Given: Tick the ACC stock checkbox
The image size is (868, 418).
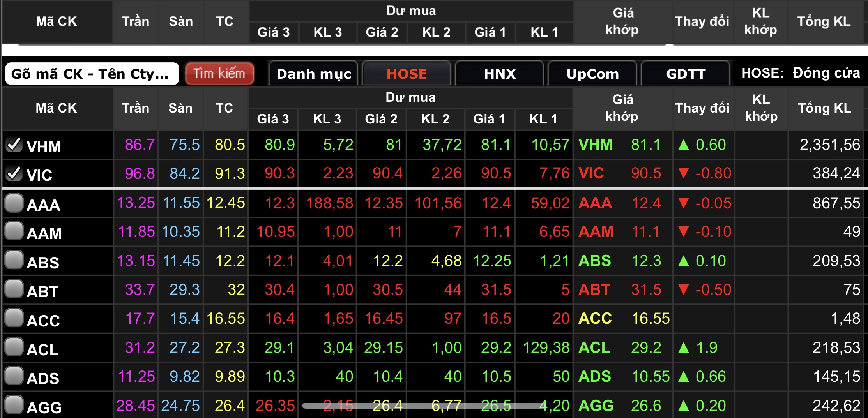Looking at the screenshot, I should pyautogui.click(x=14, y=318).
